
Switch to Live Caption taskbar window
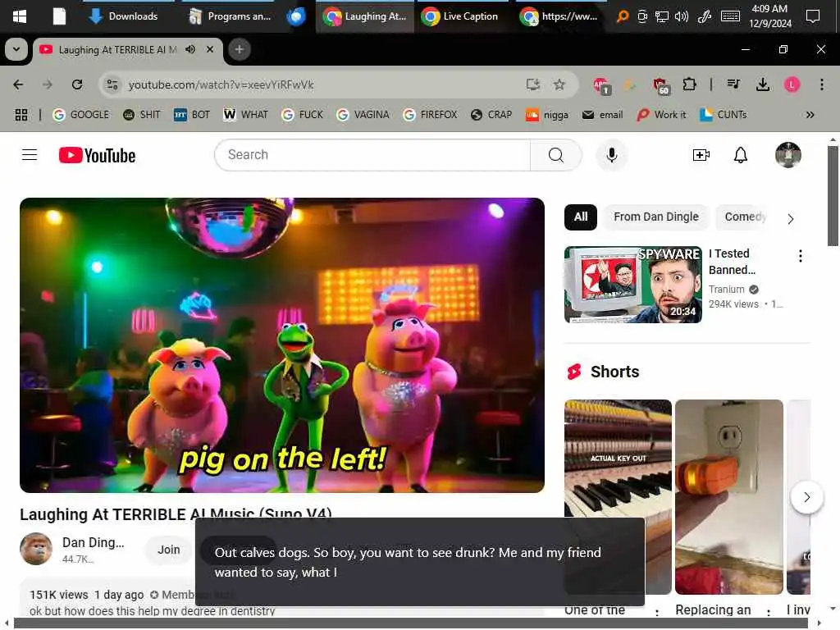point(460,16)
